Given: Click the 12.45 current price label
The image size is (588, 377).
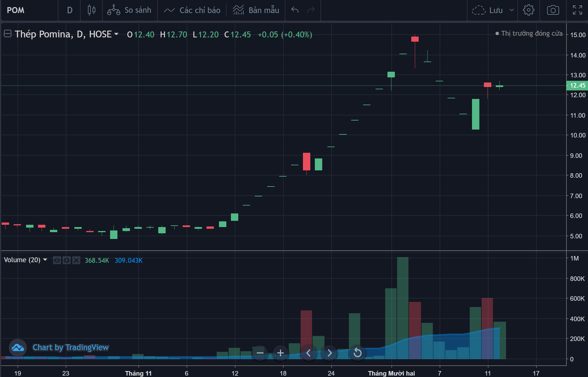Looking at the screenshot, I should click(577, 85).
